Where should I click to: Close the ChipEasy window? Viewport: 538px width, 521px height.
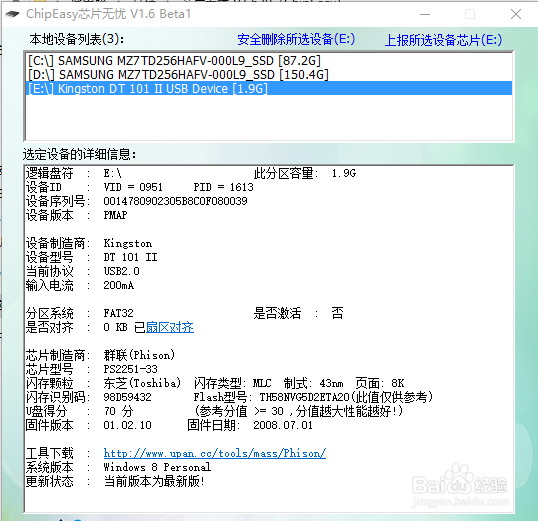click(516, 14)
